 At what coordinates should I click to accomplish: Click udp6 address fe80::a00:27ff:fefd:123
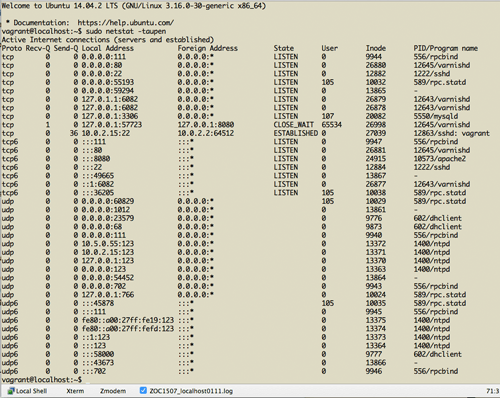point(128,329)
